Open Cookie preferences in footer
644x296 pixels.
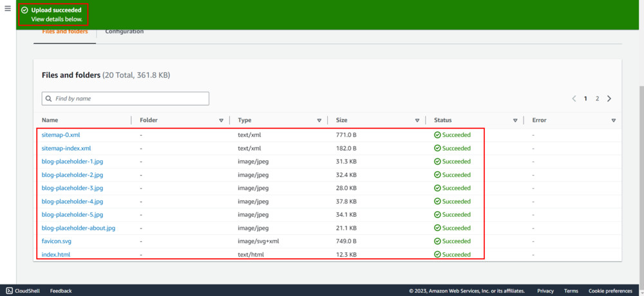pyautogui.click(x=610, y=291)
